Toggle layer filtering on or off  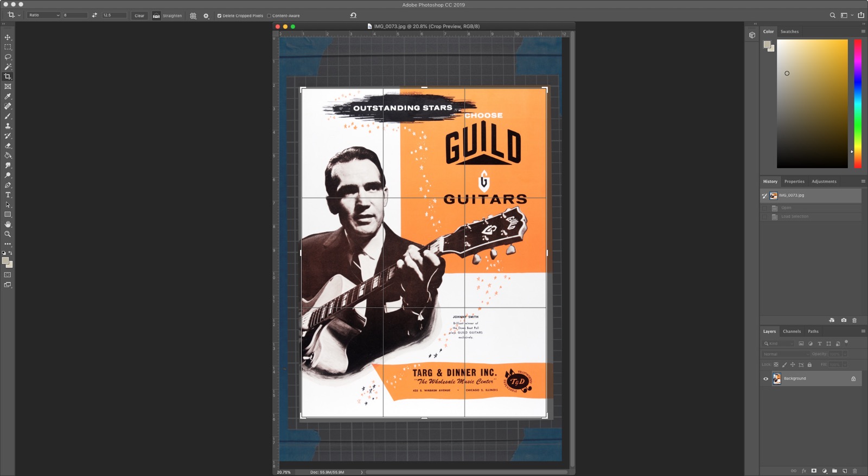[846, 342]
